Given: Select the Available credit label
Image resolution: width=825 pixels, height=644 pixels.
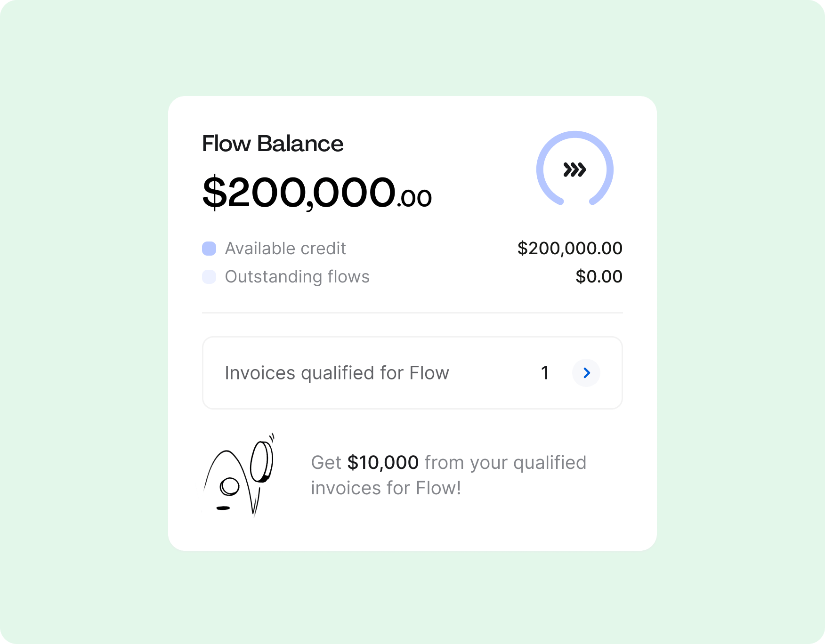Looking at the screenshot, I should pyautogui.click(x=285, y=249).
